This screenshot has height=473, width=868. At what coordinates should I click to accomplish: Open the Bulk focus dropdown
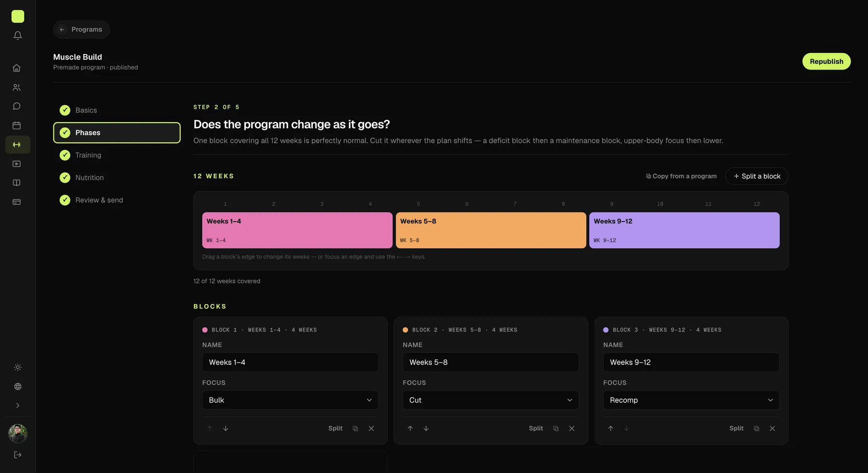click(290, 400)
